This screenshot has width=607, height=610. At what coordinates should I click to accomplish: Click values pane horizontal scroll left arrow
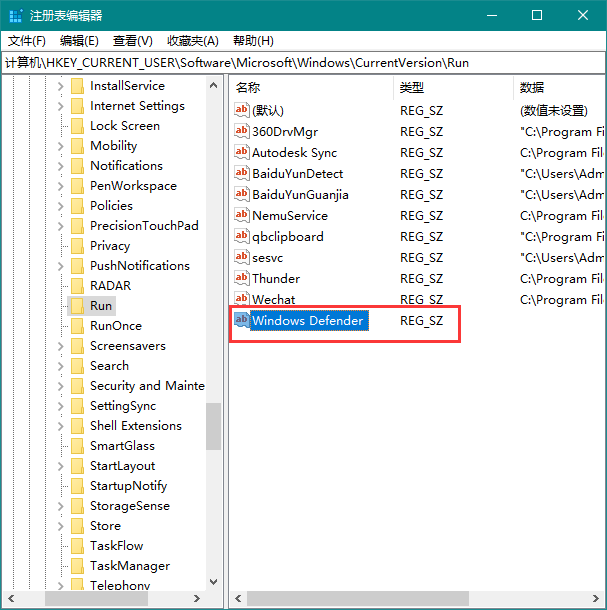click(x=238, y=598)
